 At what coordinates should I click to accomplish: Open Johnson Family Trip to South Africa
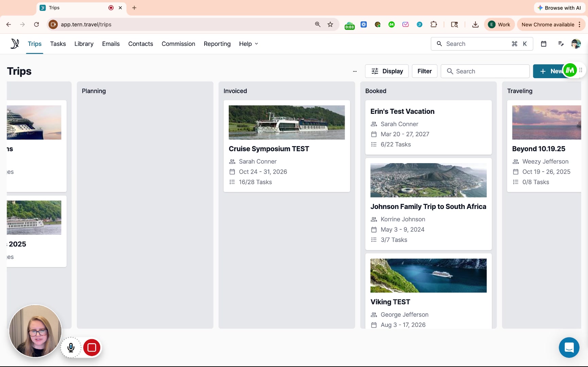tap(428, 207)
